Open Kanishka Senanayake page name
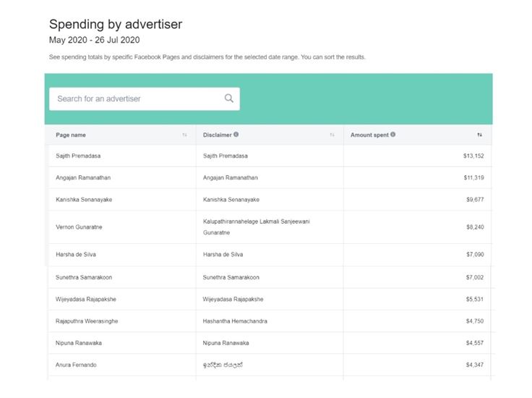The width and height of the screenshot is (532, 398). coord(84,199)
